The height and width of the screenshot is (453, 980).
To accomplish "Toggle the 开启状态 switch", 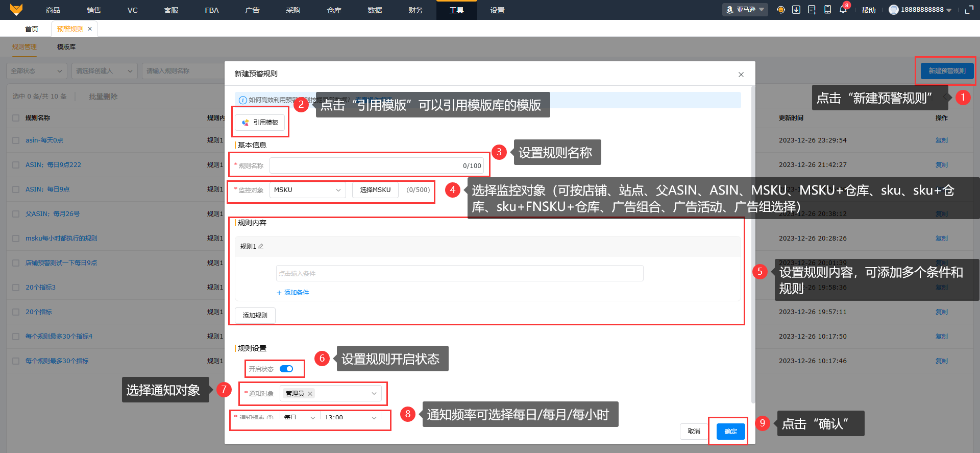I will pos(286,369).
